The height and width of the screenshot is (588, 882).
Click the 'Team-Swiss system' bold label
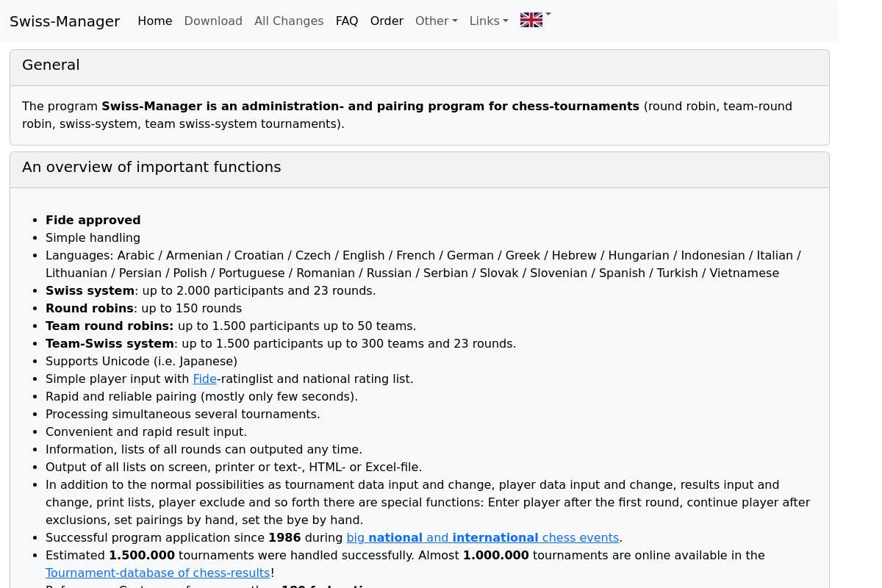110,343
